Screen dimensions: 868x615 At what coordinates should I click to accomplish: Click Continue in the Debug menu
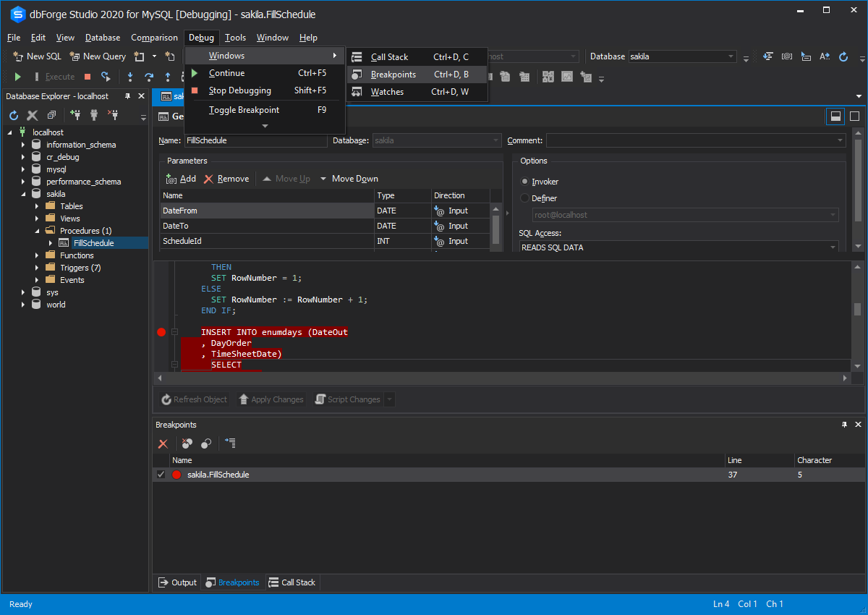(x=264, y=73)
